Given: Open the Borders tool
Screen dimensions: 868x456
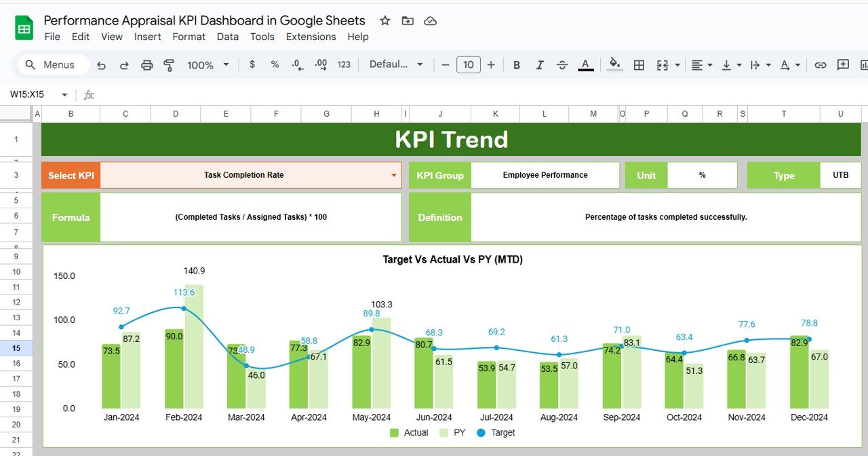Looking at the screenshot, I should [x=638, y=64].
